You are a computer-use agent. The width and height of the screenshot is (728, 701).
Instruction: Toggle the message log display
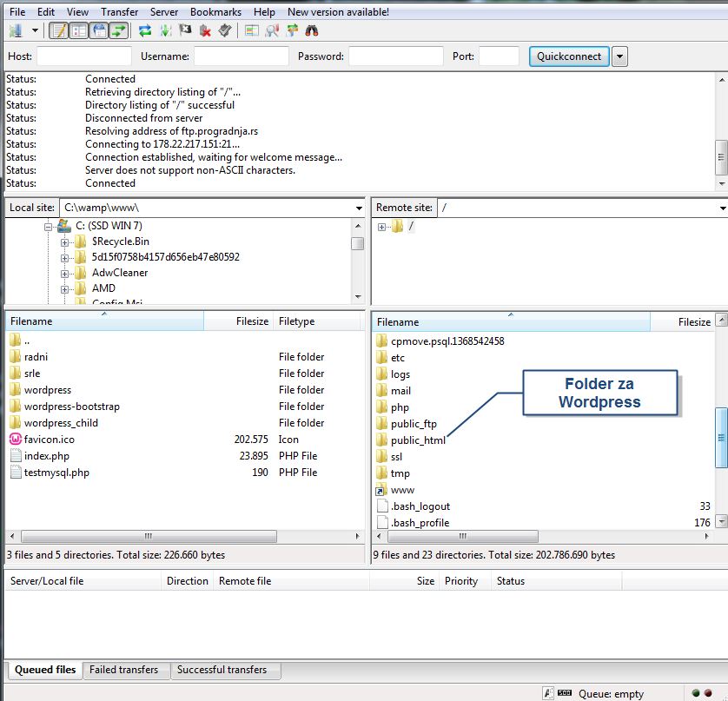coord(58,30)
